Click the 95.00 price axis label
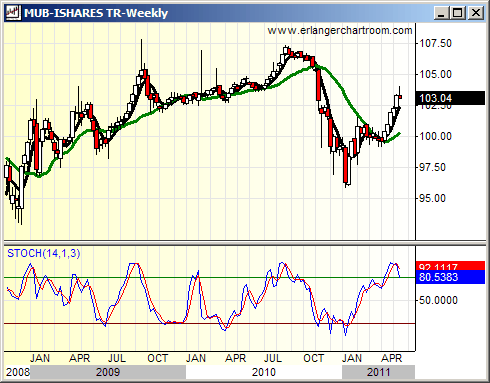 click(x=432, y=198)
